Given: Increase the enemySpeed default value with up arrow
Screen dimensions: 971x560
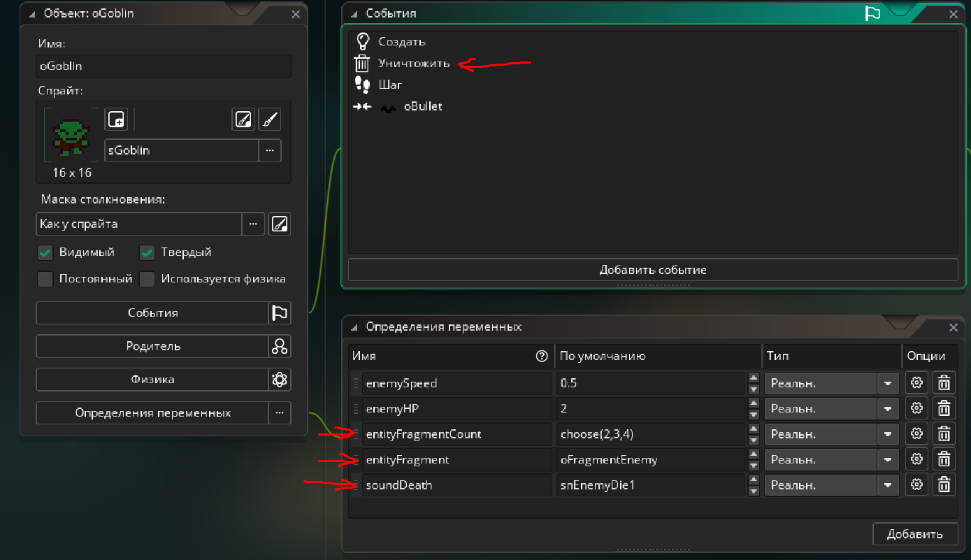Looking at the screenshot, I should pos(754,378).
